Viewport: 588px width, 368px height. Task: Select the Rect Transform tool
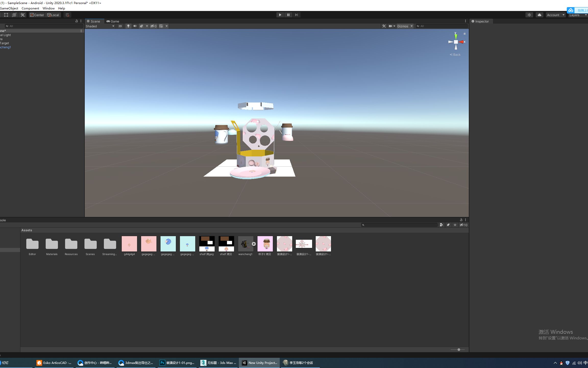coord(6,15)
